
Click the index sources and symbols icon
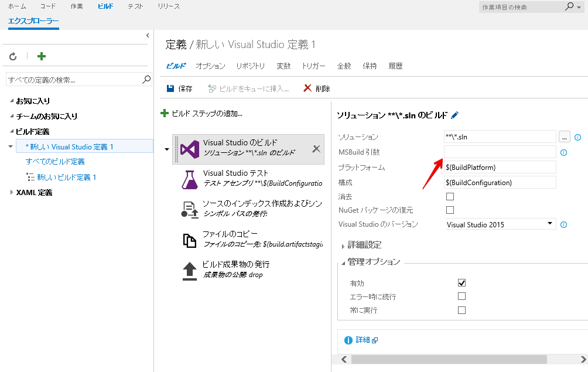coord(190,210)
